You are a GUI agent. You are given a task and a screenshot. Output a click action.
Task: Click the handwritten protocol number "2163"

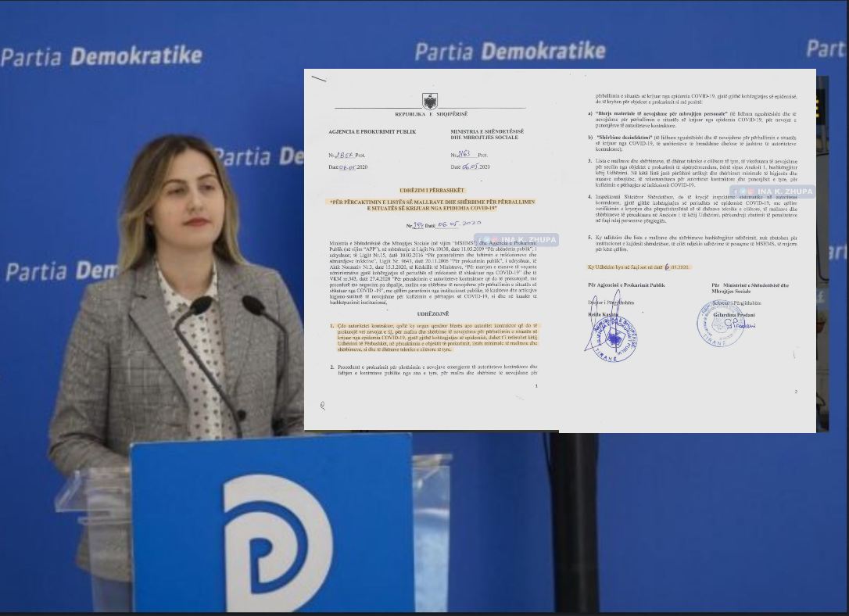(x=463, y=154)
